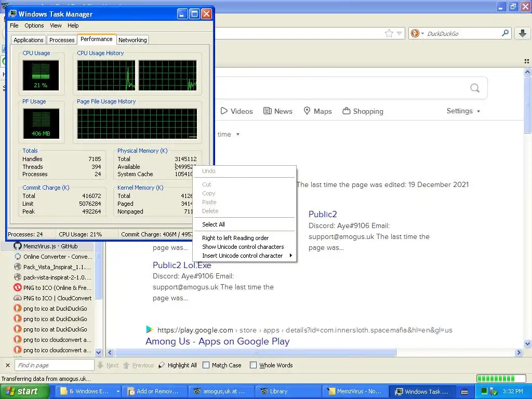Open the Task Manager Help menu
Screen dimensions: 532x399
click(73, 25)
